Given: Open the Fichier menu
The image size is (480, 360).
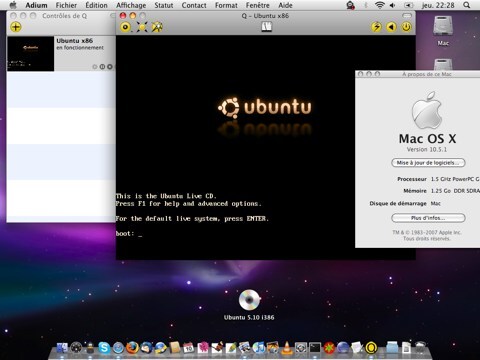Looking at the screenshot, I should coord(66,5).
